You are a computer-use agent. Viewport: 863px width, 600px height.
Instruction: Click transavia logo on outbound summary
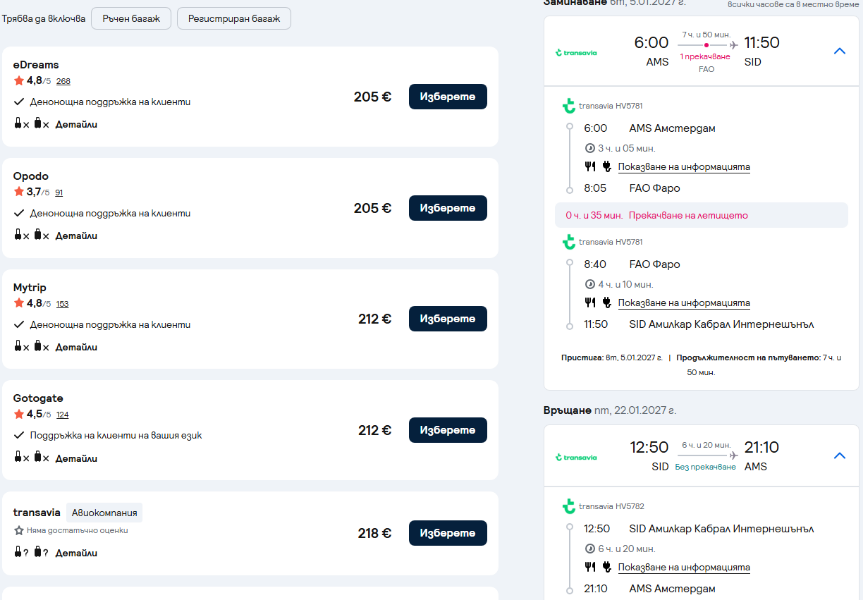pos(576,53)
